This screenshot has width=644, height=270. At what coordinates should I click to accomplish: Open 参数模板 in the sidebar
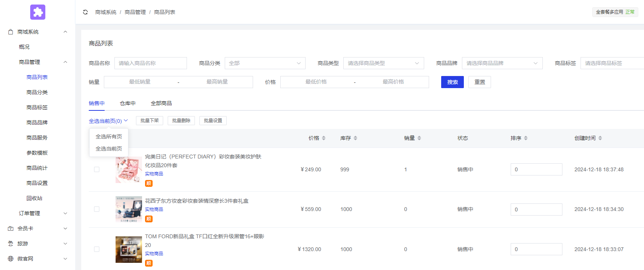tap(37, 153)
